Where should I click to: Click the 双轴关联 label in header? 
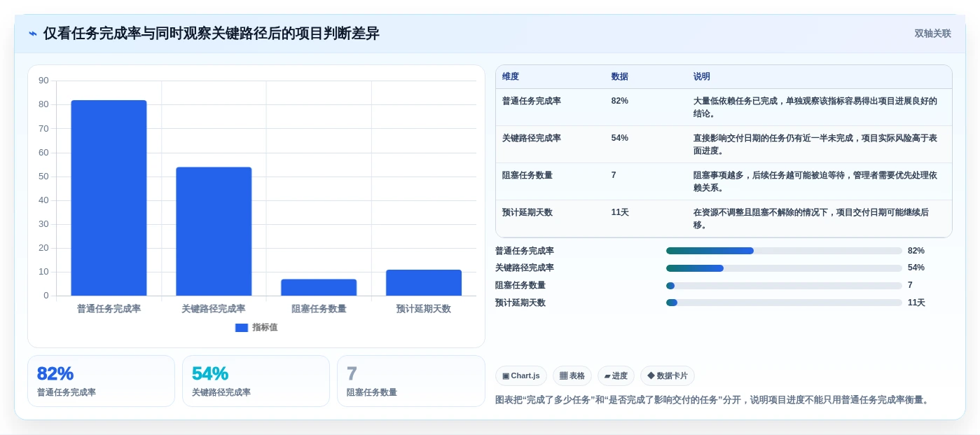pyautogui.click(x=932, y=34)
